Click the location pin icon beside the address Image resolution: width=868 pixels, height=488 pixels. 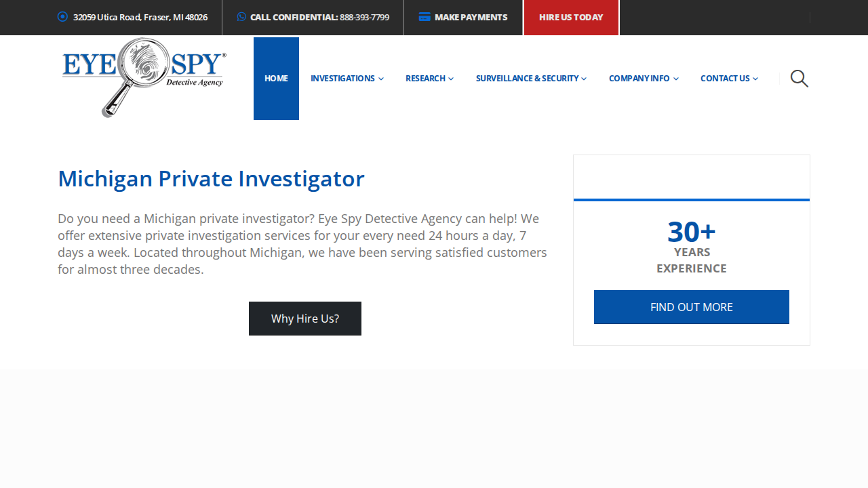tap(62, 17)
